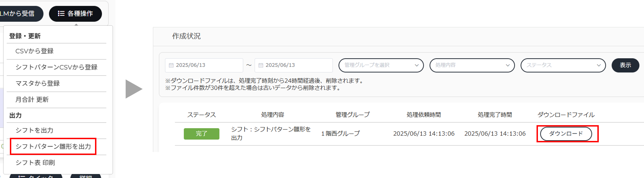
Task: Click the 処理完了時間 column header
Action: 495,115
